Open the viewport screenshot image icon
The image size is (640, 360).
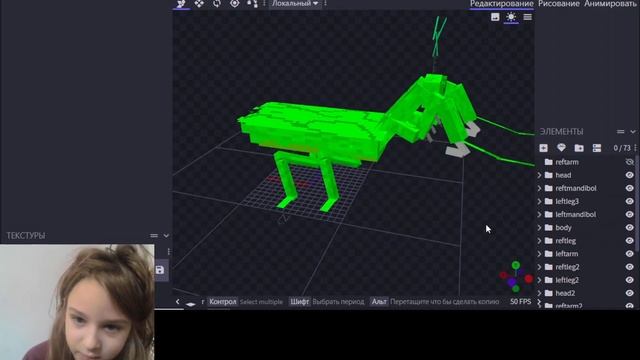click(495, 17)
